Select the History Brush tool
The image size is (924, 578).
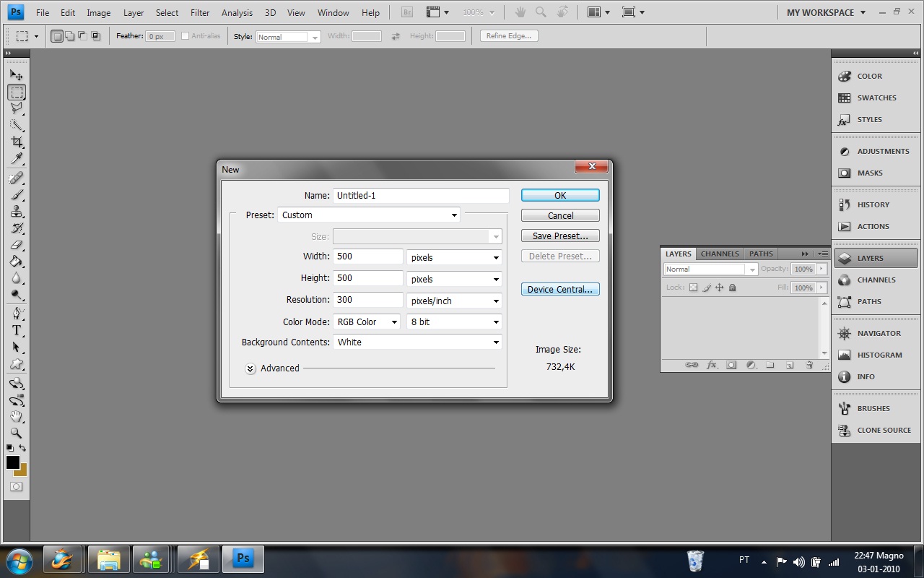click(x=17, y=228)
